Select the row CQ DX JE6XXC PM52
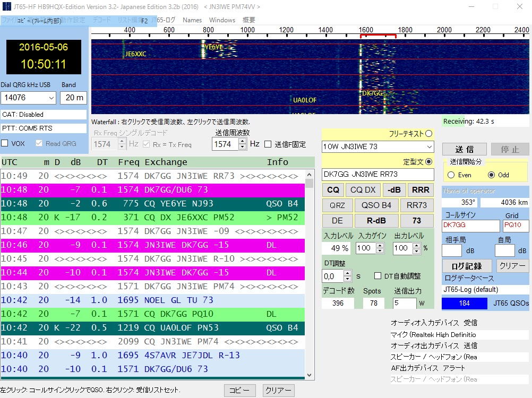Viewport: 532px width, 398px height. point(153,217)
